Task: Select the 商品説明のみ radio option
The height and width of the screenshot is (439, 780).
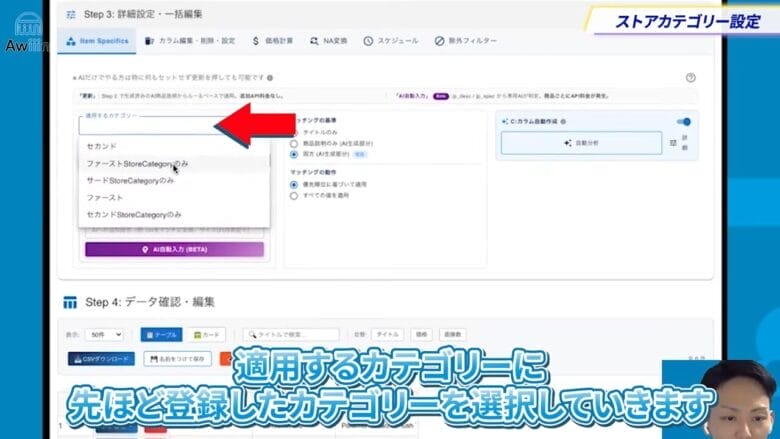Action: point(294,144)
